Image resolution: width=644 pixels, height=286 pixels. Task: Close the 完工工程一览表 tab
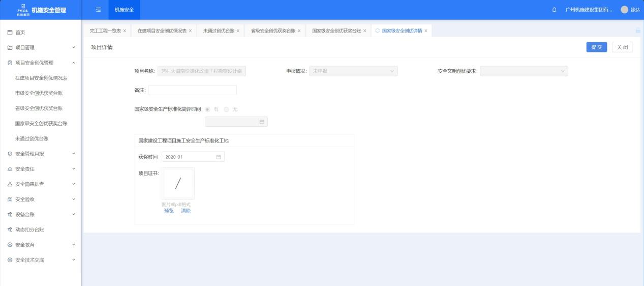tap(125, 31)
